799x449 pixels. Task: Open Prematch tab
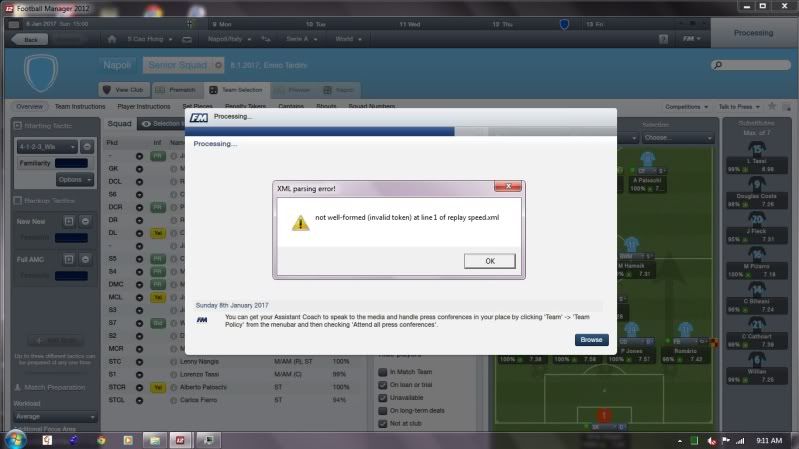pyautogui.click(x=176, y=90)
